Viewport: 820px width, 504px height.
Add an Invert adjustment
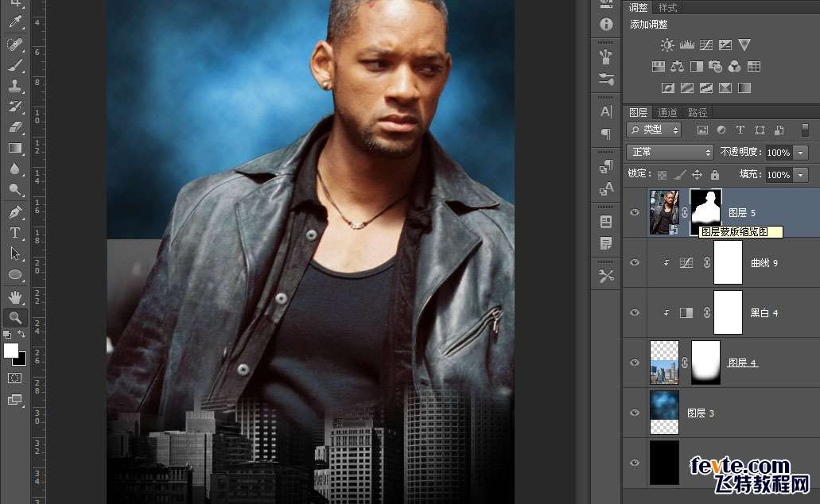pos(668,87)
